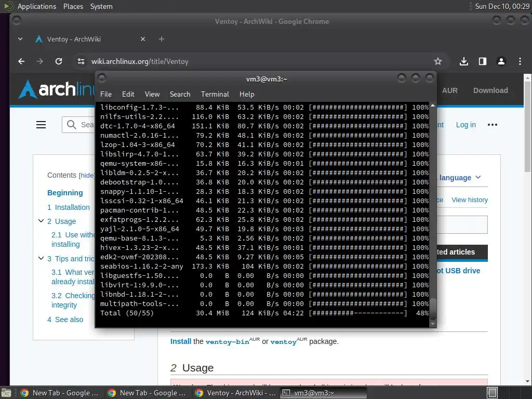
Task: Click the Applications menu logo icon
Action: tap(8, 6)
